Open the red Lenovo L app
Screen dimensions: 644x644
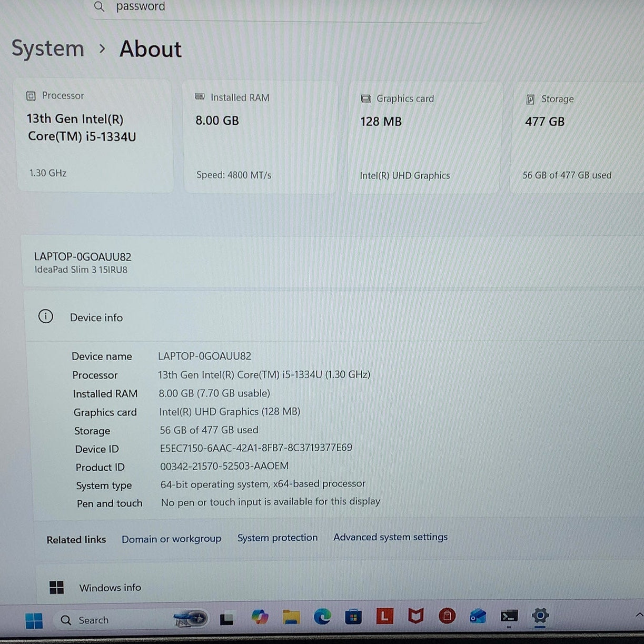tap(384, 616)
